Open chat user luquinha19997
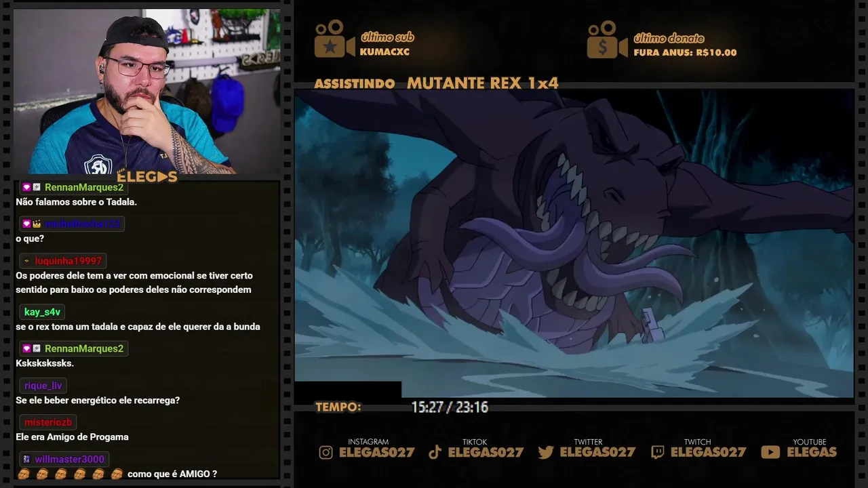This screenshot has width=868, height=488. pyautogui.click(x=68, y=261)
